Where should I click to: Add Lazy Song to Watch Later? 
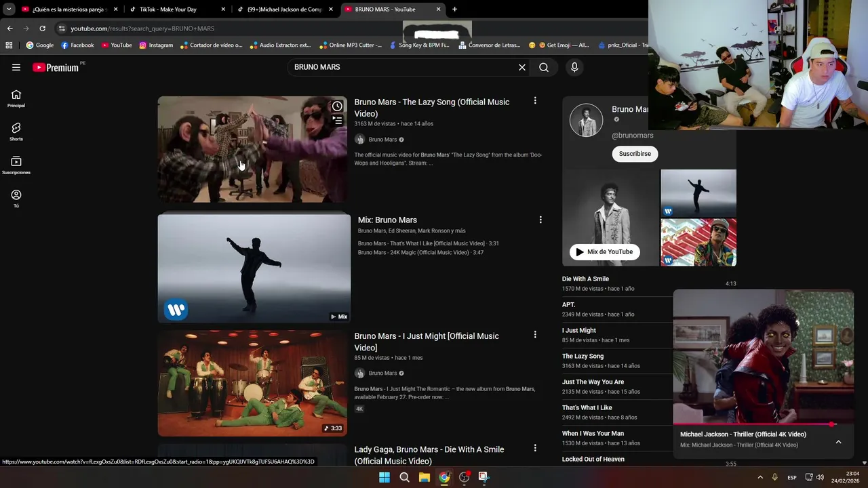tap(337, 106)
